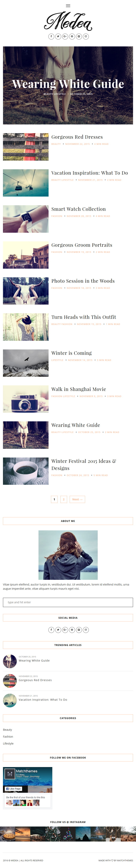Viewport: 136px width, 868px height.
Task: Click the Smart Watch Collection thumbnail image
Action: pyautogui.click(x=26, y=219)
